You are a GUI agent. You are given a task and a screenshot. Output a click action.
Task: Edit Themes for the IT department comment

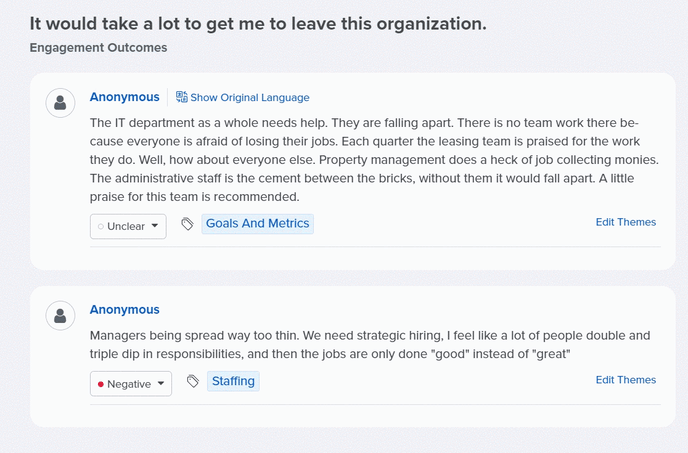click(x=626, y=222)
